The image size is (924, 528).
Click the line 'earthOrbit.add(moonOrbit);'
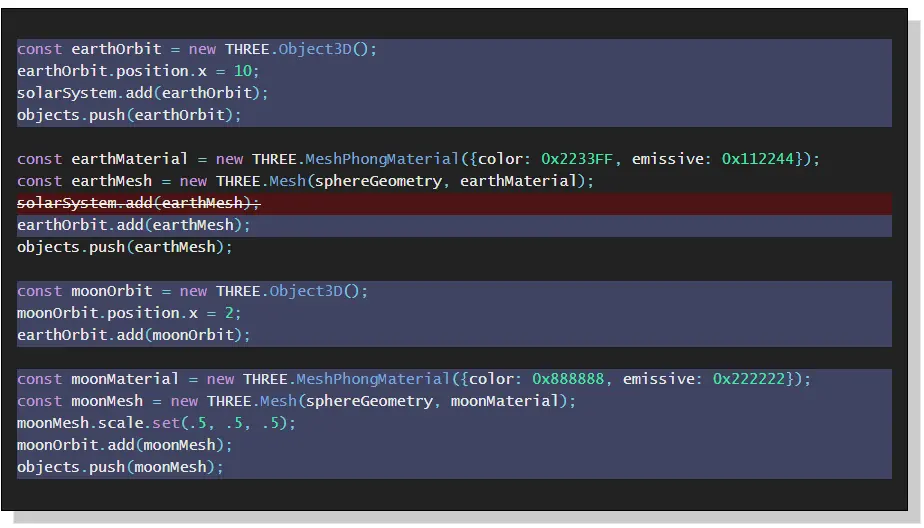(x=134, y=335)
